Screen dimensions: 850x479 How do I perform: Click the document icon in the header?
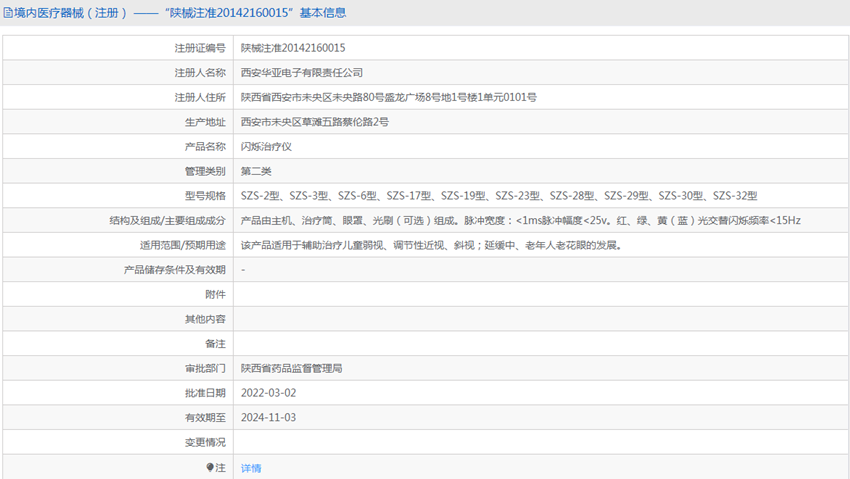pos(8,13)
